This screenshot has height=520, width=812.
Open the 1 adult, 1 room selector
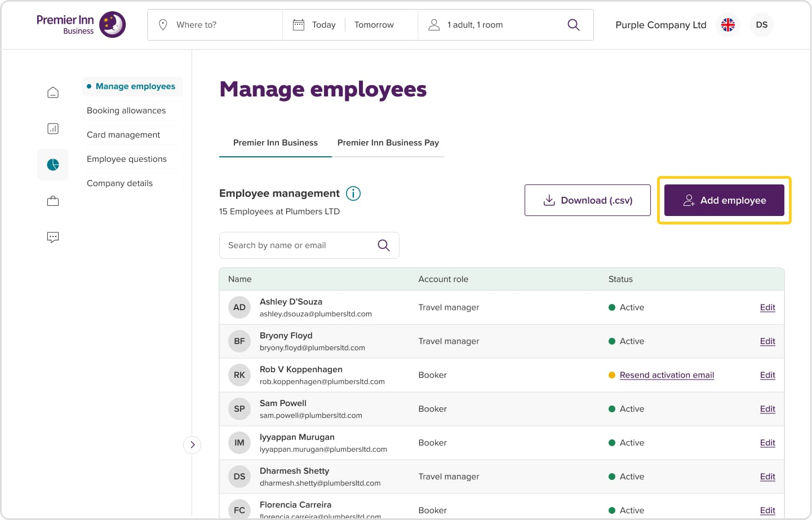(474, 25)
